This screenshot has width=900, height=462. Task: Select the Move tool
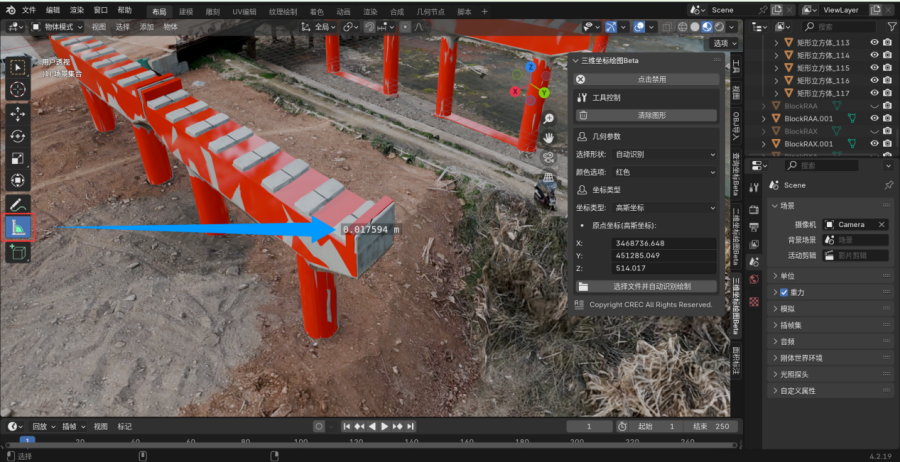click(x=18, y=113)
